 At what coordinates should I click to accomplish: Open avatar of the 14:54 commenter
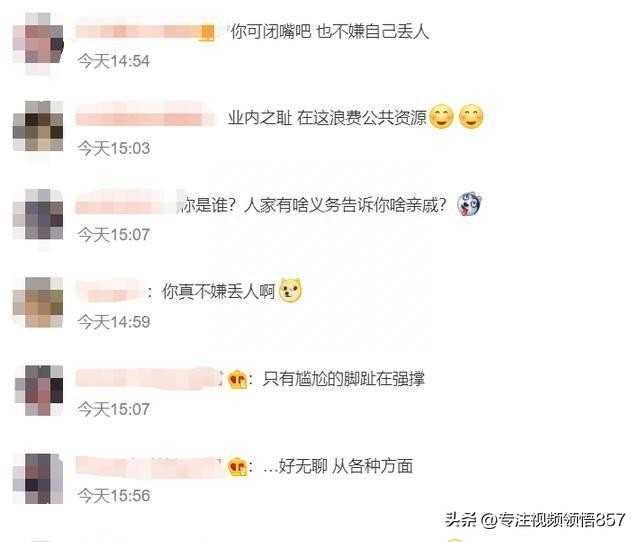click(38, 44)
